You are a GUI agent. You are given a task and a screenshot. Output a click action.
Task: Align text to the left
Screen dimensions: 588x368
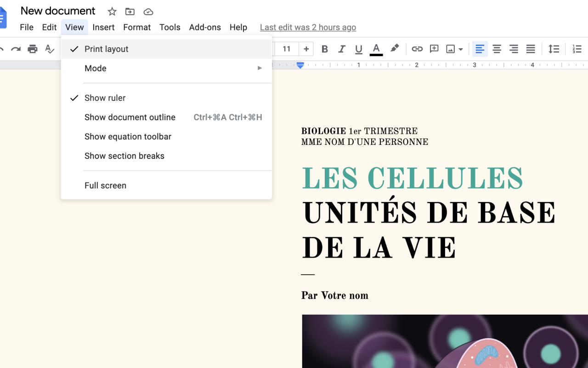click(480, 49)
